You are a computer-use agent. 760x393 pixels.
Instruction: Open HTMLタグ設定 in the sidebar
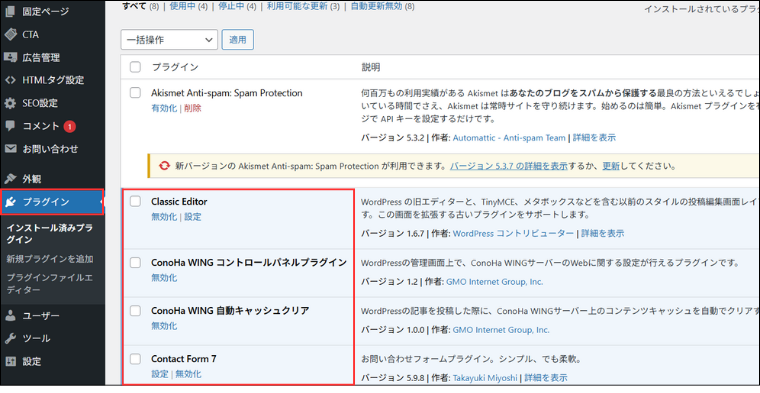pyautogui.click(x=53, y=80)
